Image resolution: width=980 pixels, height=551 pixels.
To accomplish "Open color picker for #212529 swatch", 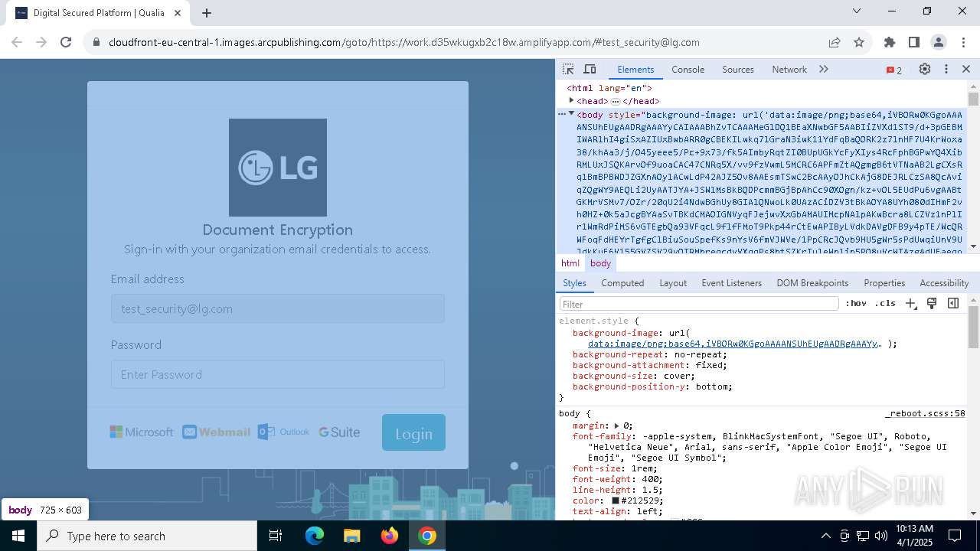I will 615,500.
